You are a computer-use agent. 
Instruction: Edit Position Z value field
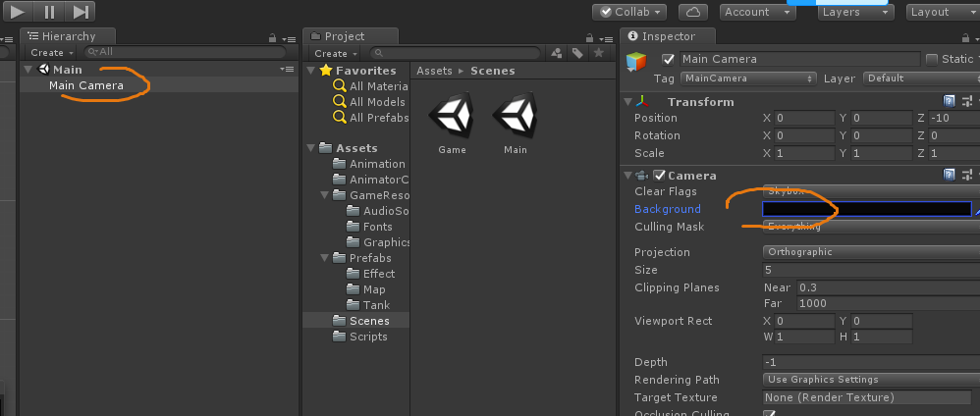tap(954, 118)
